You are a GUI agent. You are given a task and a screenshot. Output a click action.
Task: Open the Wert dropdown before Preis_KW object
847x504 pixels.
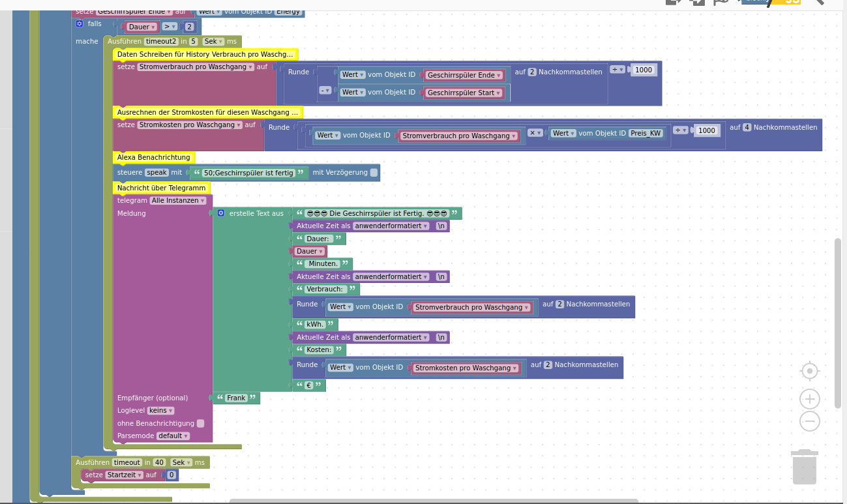[x=563, y=133]
